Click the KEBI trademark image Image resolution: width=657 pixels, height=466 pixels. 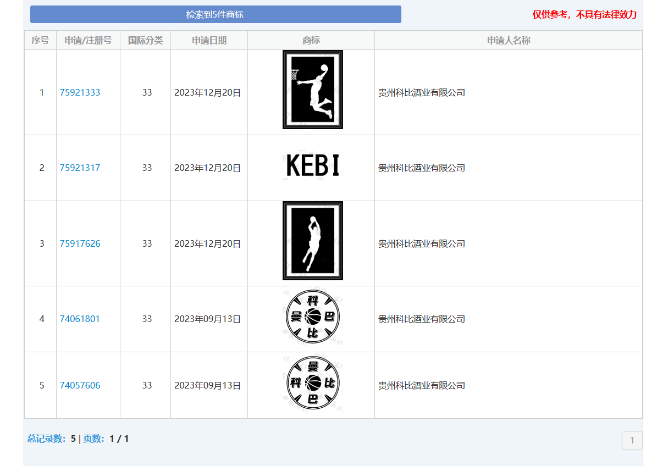click(x=313, y=166)
